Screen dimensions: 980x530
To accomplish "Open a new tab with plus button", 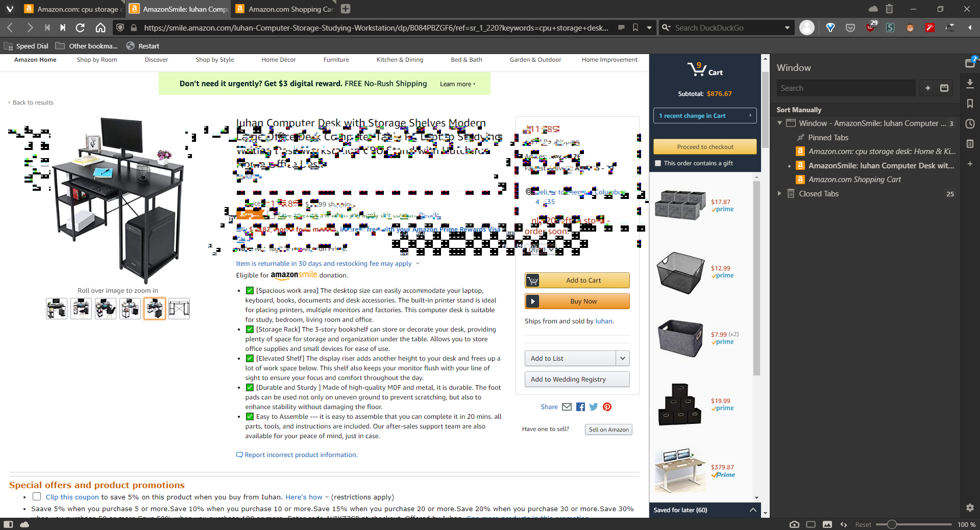I will point(346,9).
